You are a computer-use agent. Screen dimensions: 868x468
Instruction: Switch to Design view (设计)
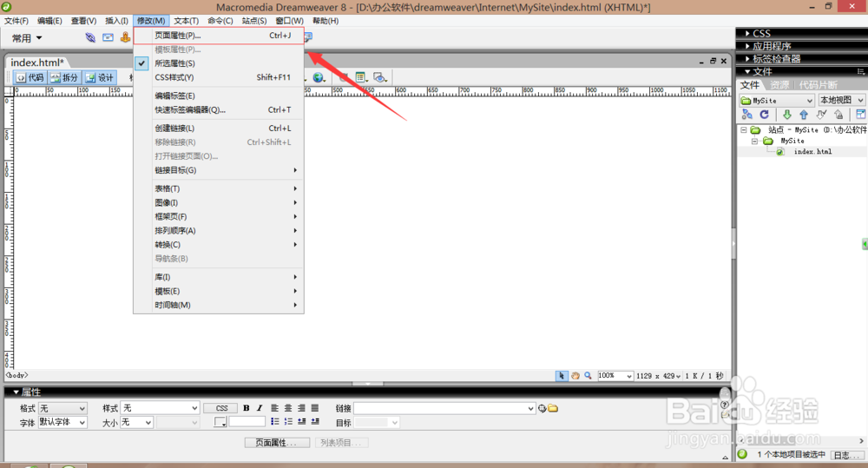click(100, 77)
